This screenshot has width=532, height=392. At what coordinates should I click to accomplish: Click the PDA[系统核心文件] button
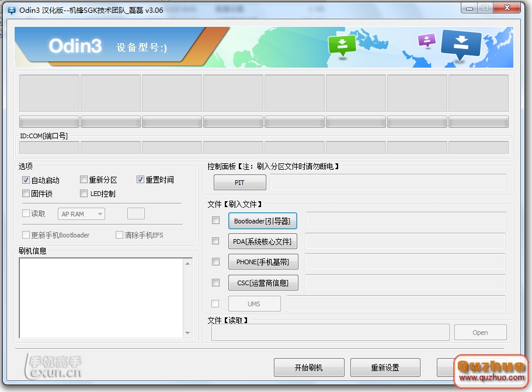(x=263, y=242)
